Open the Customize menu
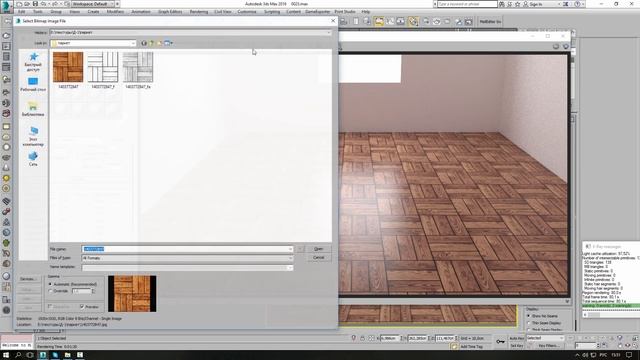The height and width of the screenshot is (360, 640). coord(247,12)
